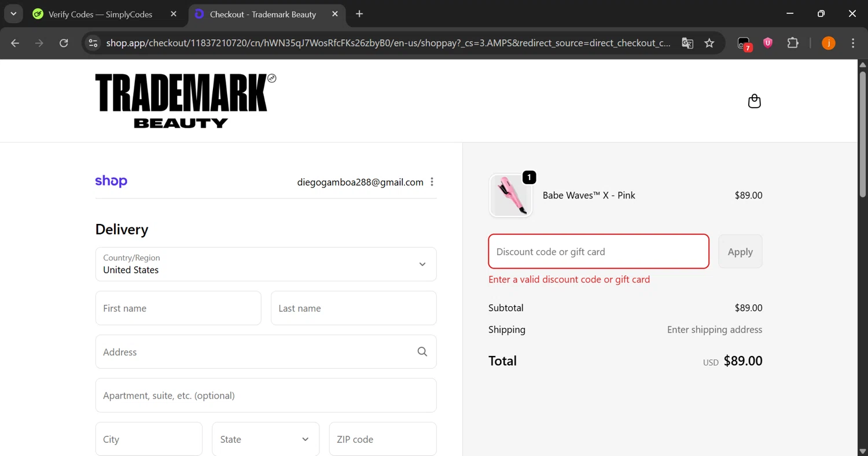Focus the First name field
The height and width of the screenshot is (456, 868).
pyautogui.click(x=178, y=308)
